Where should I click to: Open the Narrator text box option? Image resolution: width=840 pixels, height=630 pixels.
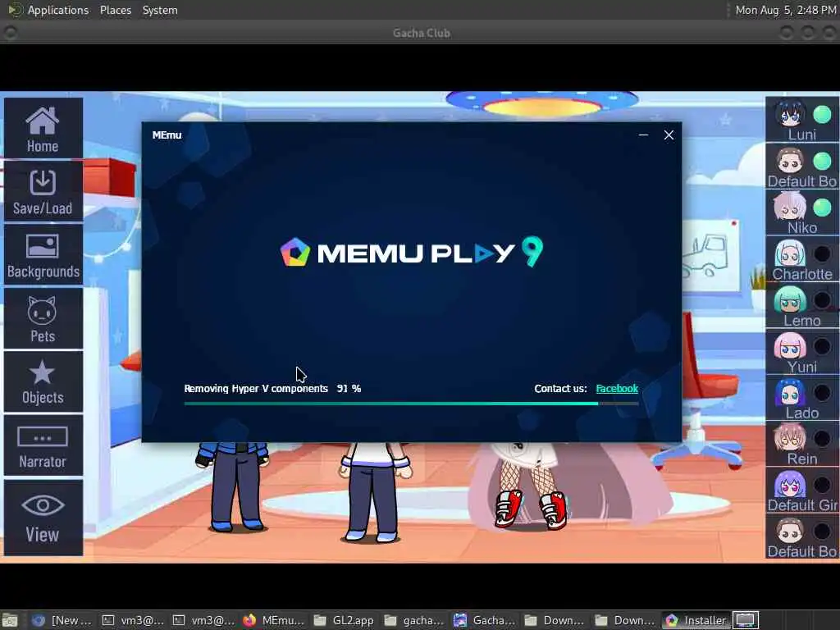tap(43, 445)
